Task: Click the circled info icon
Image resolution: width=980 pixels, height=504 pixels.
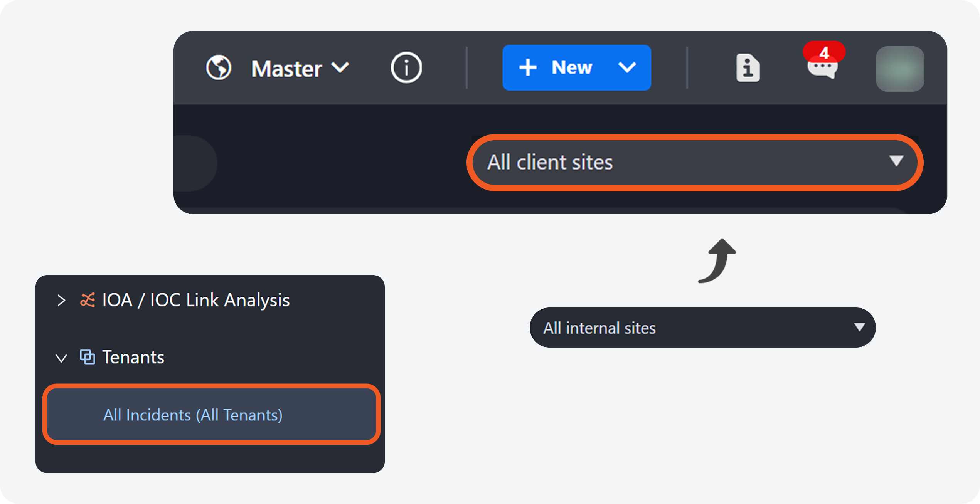Action: tap(406, 68)
